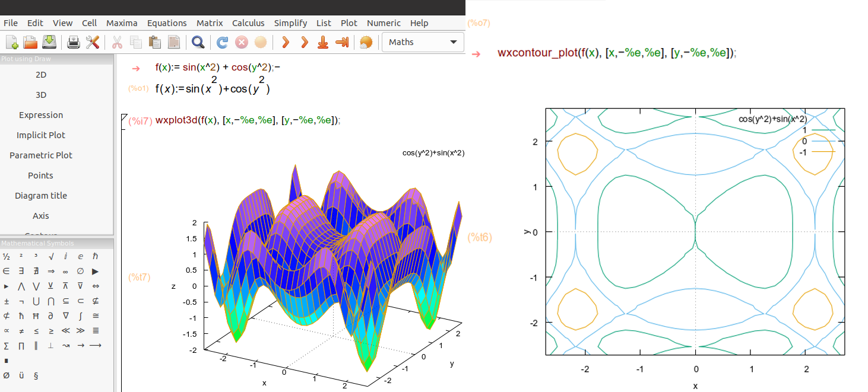Screen dimensions: 868x392
Task: Select 3D in the Plot using Draw panel
Action: coord(40,94)
